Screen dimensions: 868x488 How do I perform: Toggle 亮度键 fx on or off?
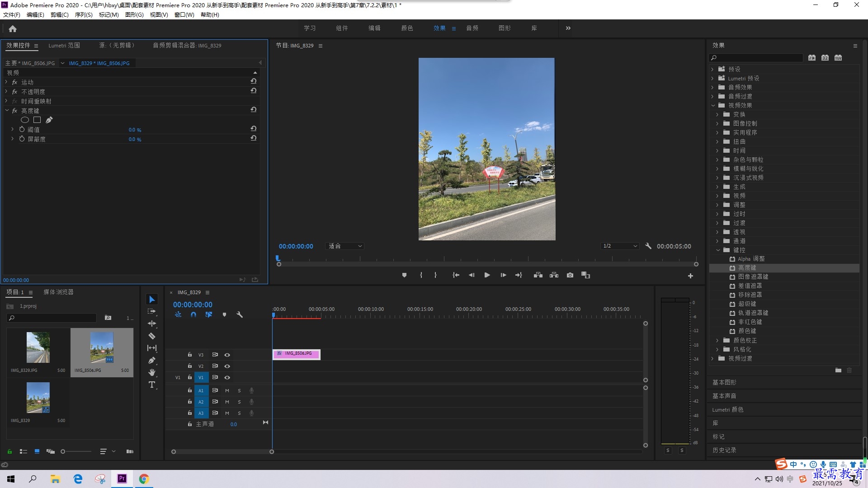tap(14, 111)
